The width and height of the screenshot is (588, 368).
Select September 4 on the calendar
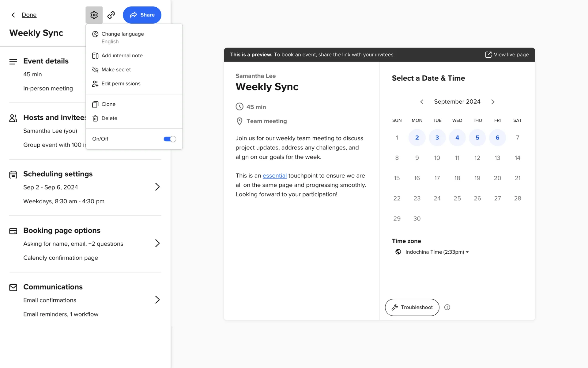457,138
